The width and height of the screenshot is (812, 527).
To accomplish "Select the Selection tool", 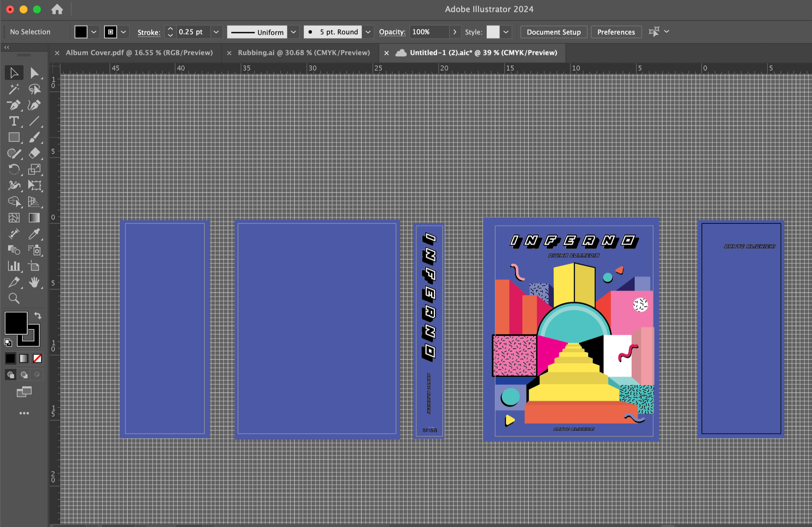I will click(x=14, y=72).
